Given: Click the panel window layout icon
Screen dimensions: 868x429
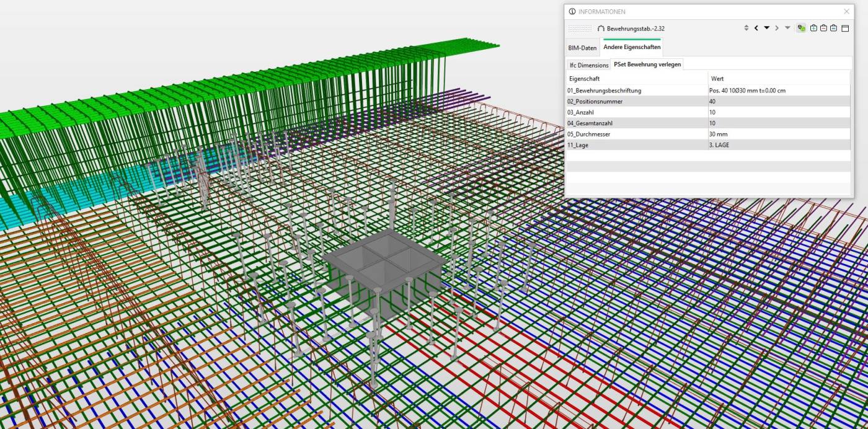Looking at the screenshot, I should click(x=845, y=28).
